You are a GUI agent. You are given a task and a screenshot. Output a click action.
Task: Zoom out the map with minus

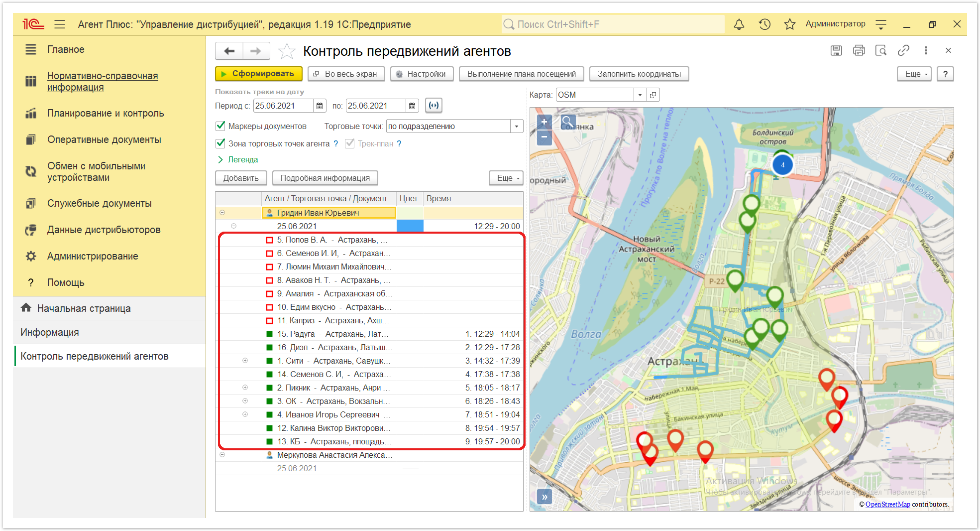[544, 137]
